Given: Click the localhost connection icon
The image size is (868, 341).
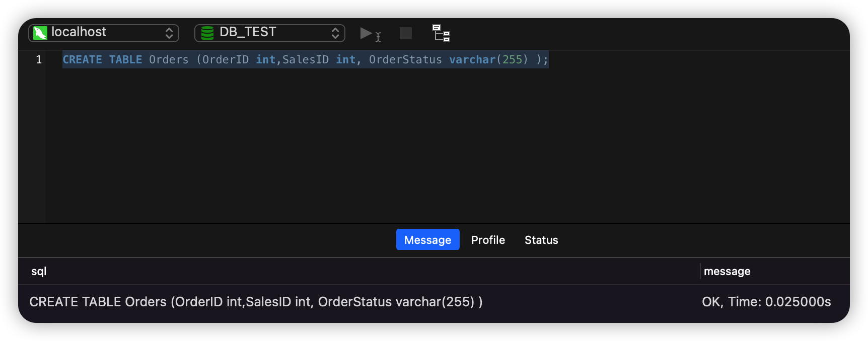Looking at the screenshot, I should coord(40,33).
